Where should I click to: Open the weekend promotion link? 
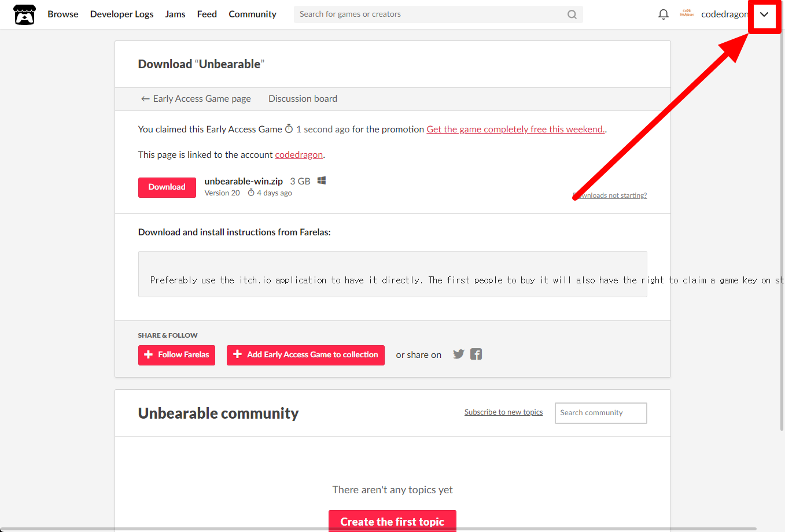point(516,130)
